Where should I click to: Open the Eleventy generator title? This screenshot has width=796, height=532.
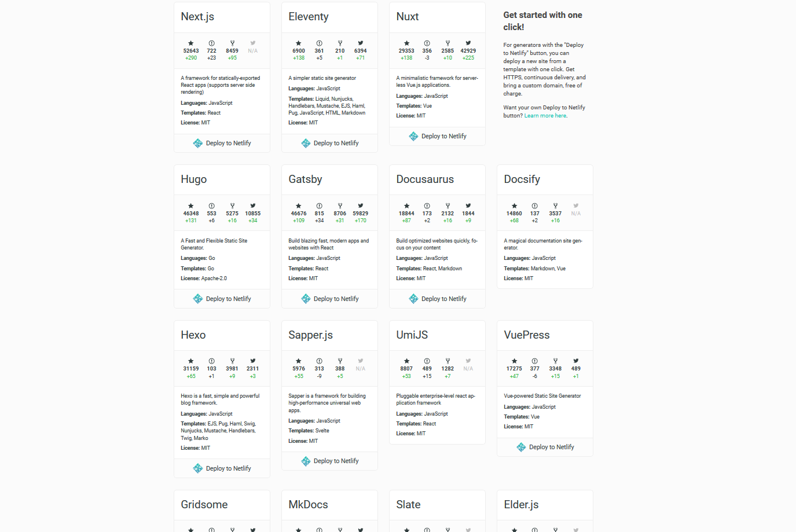[x=309, y=17]
